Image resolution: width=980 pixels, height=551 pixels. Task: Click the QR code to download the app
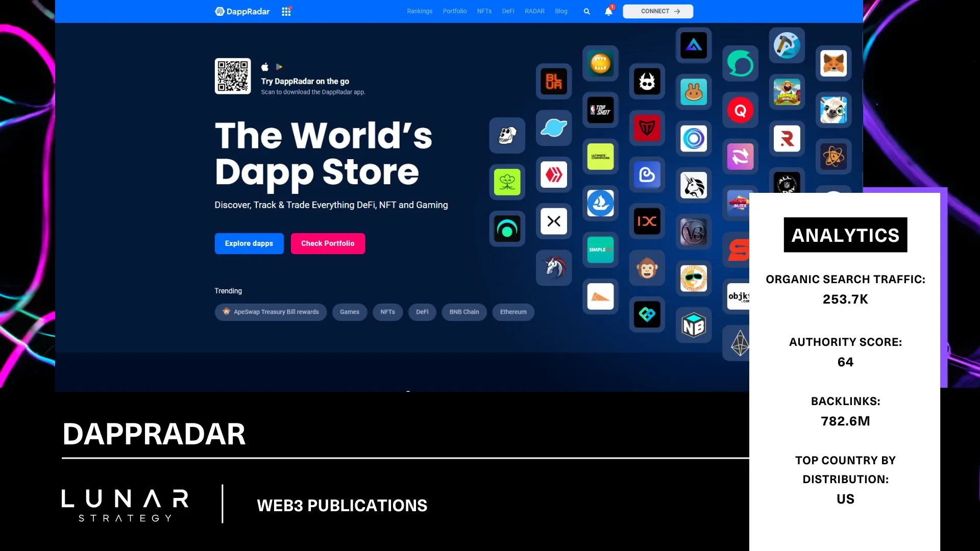pos(233,77)
